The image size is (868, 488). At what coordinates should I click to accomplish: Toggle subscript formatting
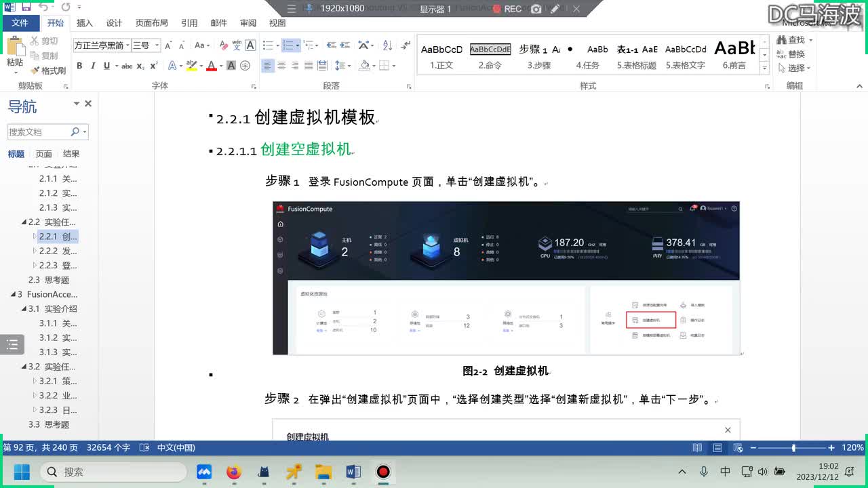[x=140, y=66]
